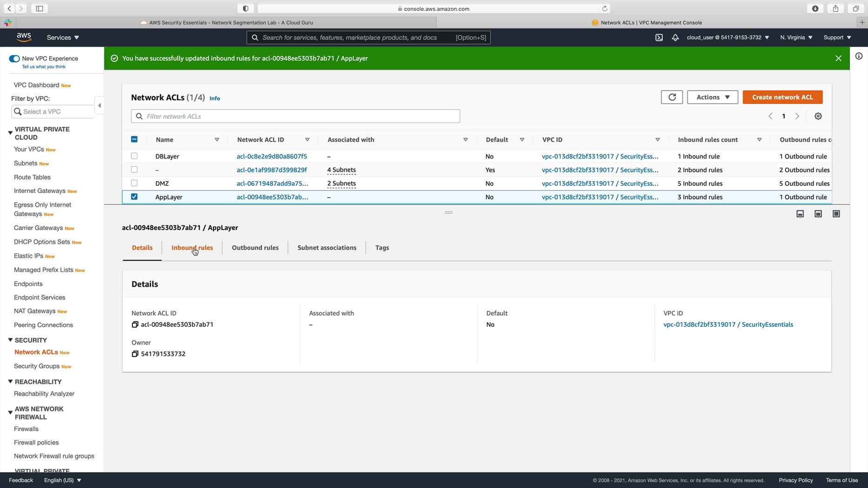This screenshot has width=868, height=488.
Task: Open the N. Virginia region selector
Action: pos(796,38)
